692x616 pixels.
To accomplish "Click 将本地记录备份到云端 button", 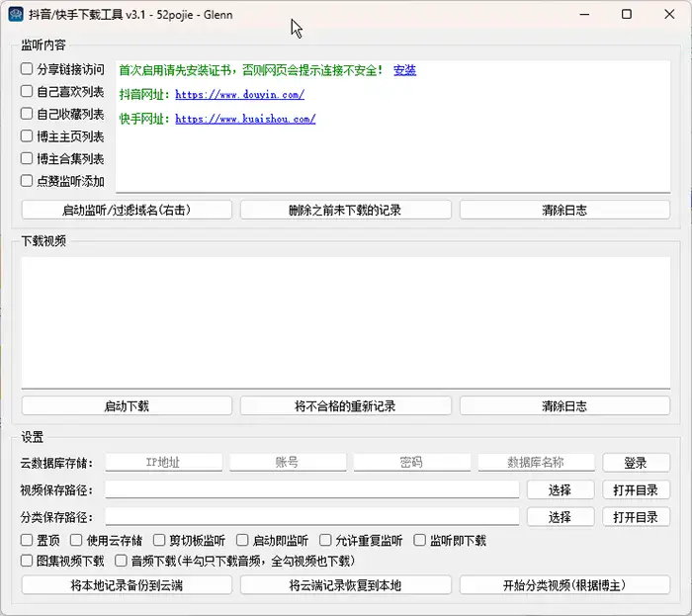I will pyautogui.click(x=127, y=585).
